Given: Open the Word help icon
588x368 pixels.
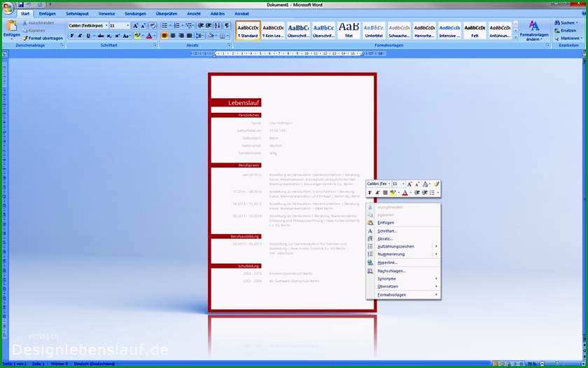Looking at the screenshot, I should pyautogui.click(x=582, y=13).
